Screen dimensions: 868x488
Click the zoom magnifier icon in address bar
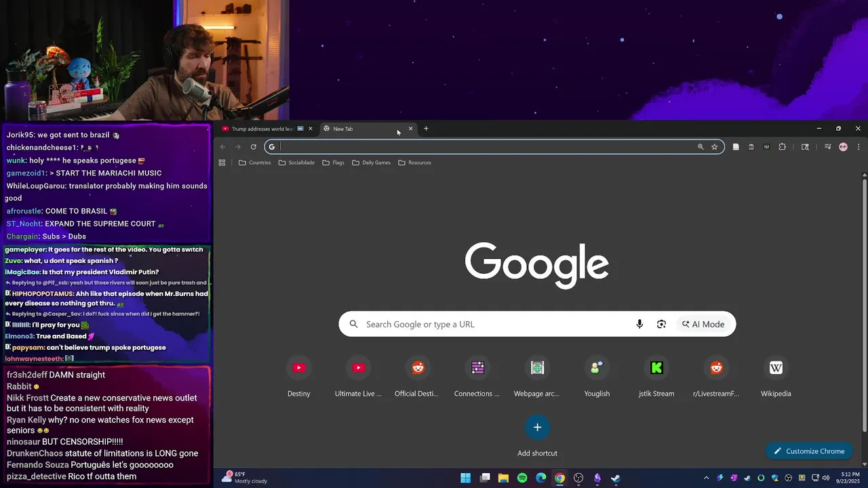point(701,146)
